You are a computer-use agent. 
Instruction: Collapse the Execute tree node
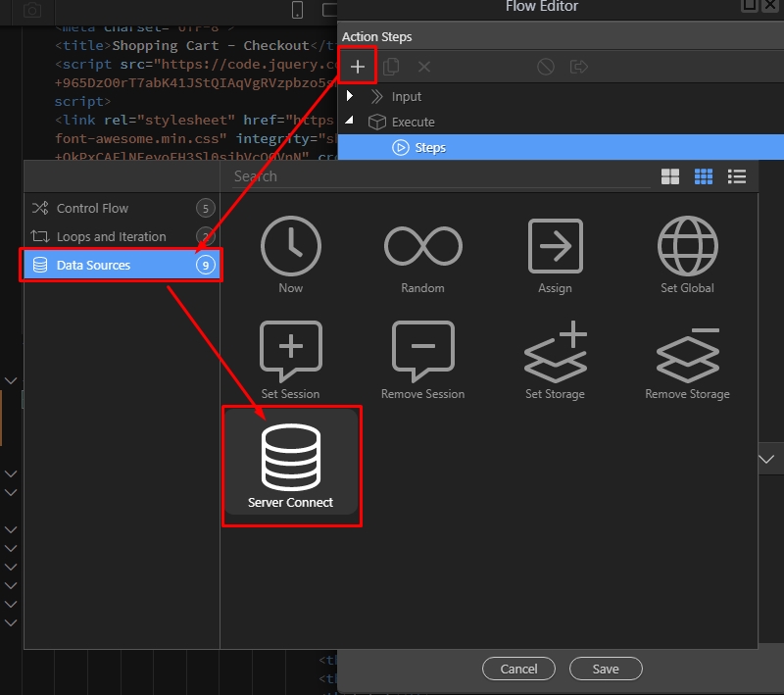pyautogui.click(x=350, y=122)
